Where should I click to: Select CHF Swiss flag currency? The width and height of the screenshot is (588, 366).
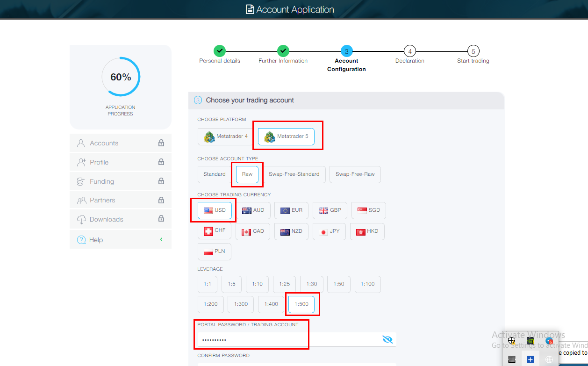tap(215, 231)
